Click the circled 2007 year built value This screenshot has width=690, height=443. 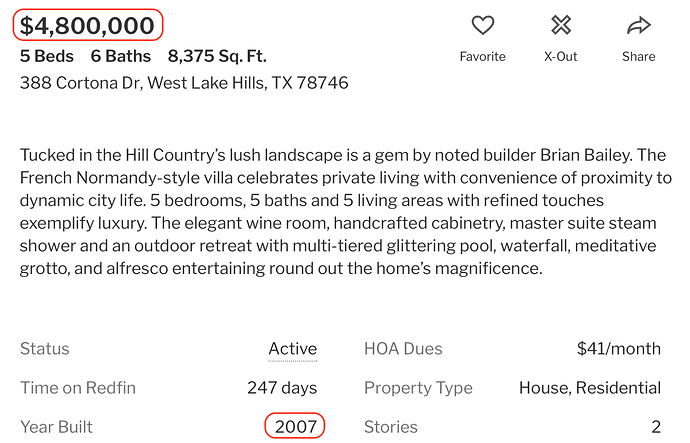pos(296,426)
